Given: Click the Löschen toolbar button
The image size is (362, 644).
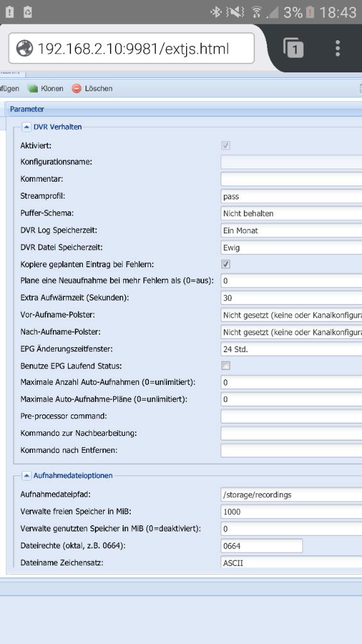Looking at the screenshot, I should 92,88.
